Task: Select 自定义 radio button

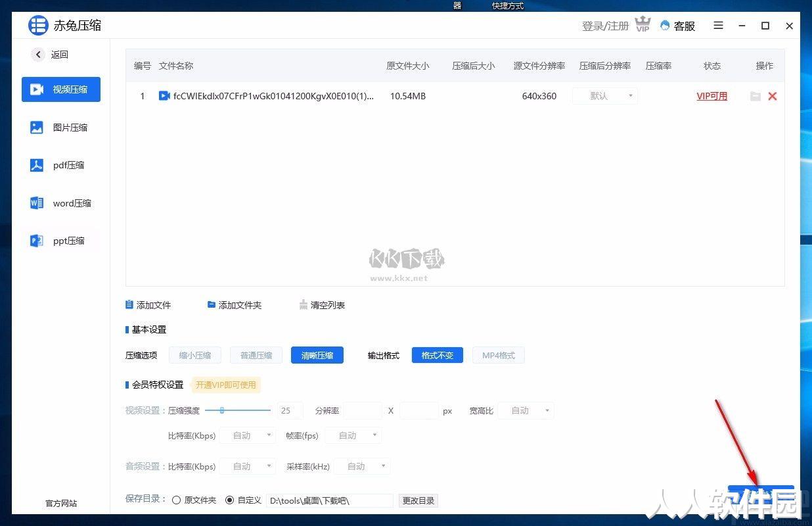Action: point(229,500)
